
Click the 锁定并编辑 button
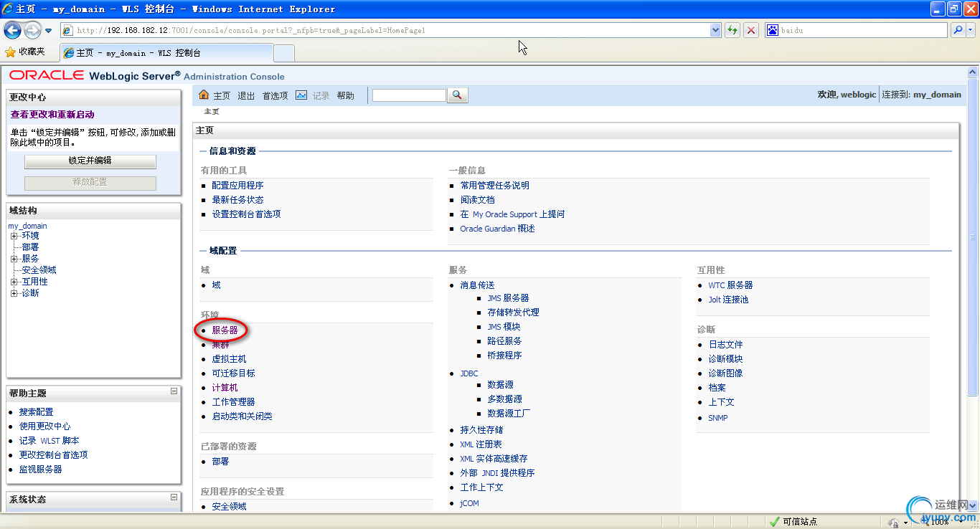tap(90, 161)
